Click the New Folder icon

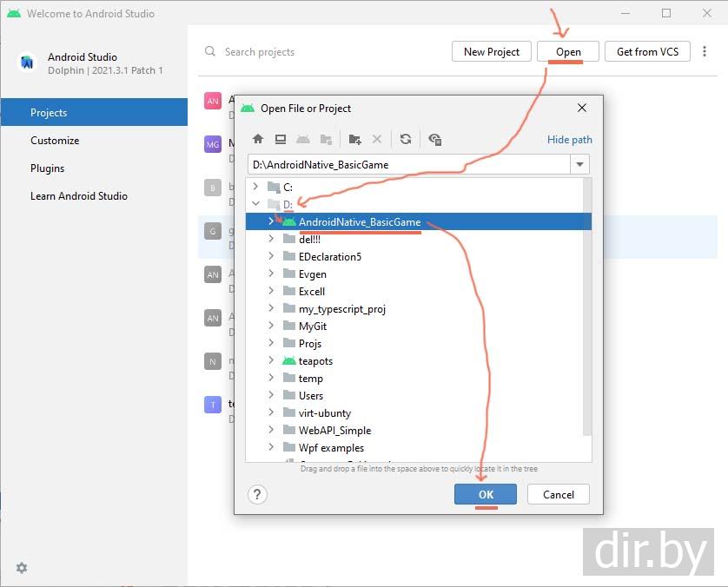click(x=354, y=139)
